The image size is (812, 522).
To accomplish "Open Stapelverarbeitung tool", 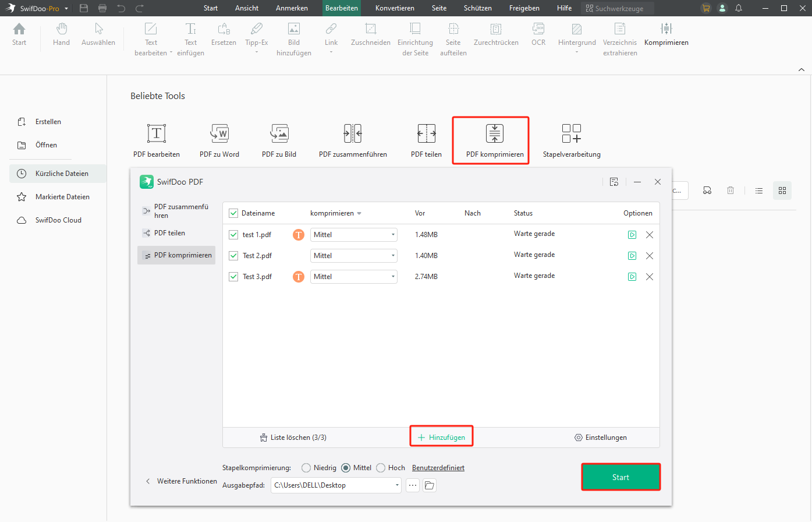I will [572, 140].
